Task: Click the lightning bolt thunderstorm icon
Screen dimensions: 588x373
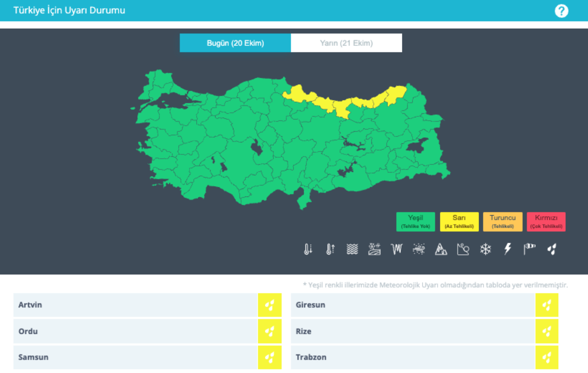Action: pyautogui.click(x=507, y=249)
